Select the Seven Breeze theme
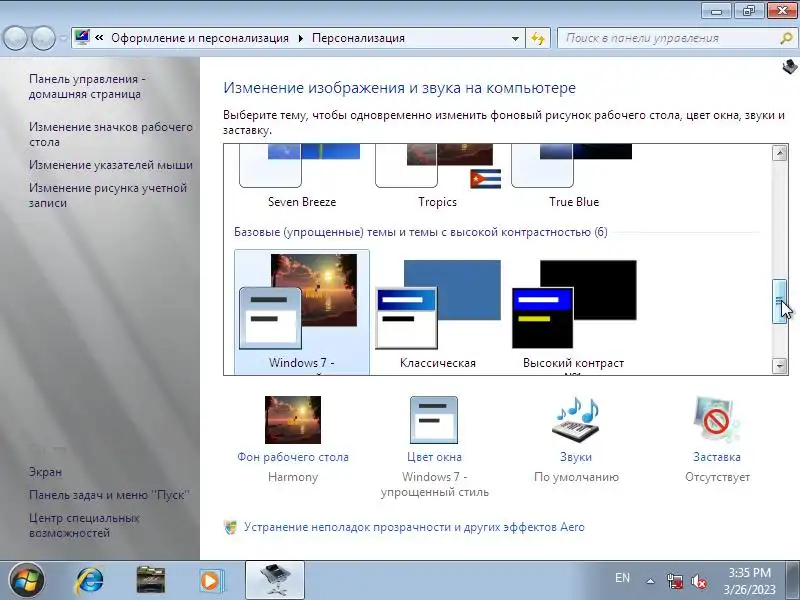Viewport: 800px width, 600px height. [x=302, y=176]
